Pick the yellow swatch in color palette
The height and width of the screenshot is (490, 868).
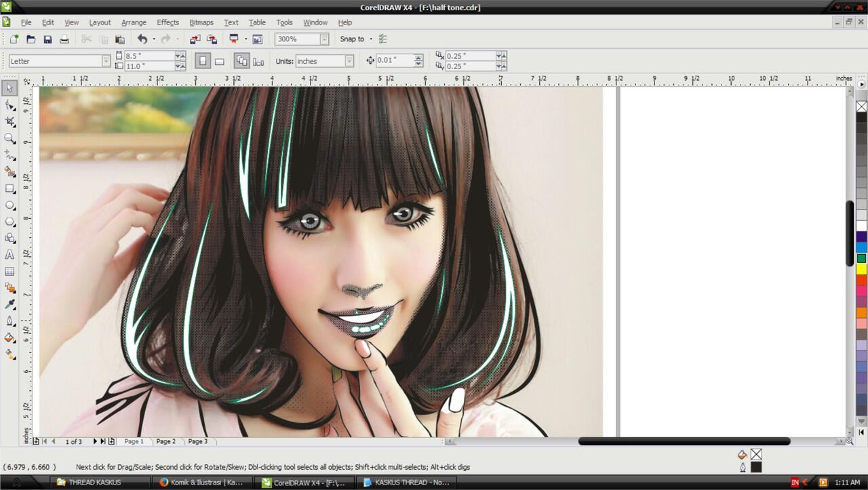(861, 269)
